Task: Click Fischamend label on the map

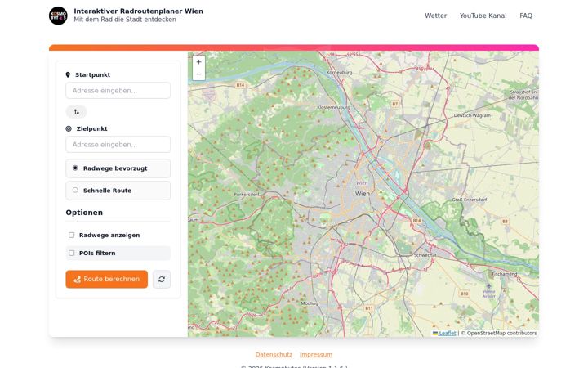Action: pyautogui.click(x=505, y=274)
